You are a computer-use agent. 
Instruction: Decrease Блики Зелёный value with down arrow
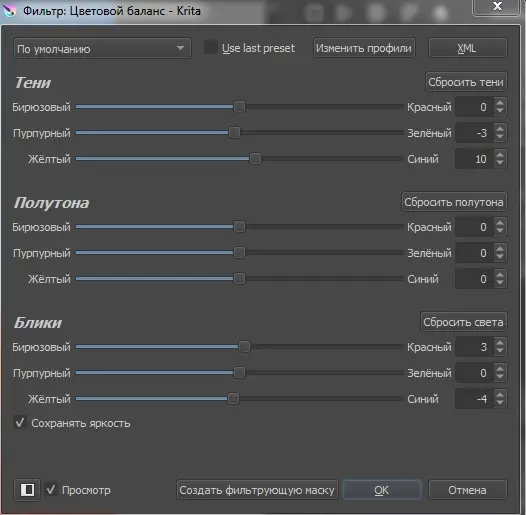(x=500, y=377)
